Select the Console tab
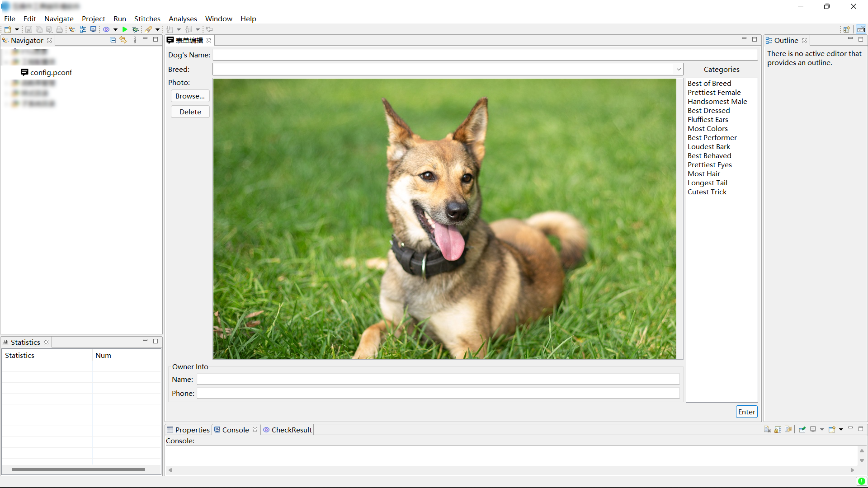The height and width of the screenshot is (488, 868). point(236,430)
